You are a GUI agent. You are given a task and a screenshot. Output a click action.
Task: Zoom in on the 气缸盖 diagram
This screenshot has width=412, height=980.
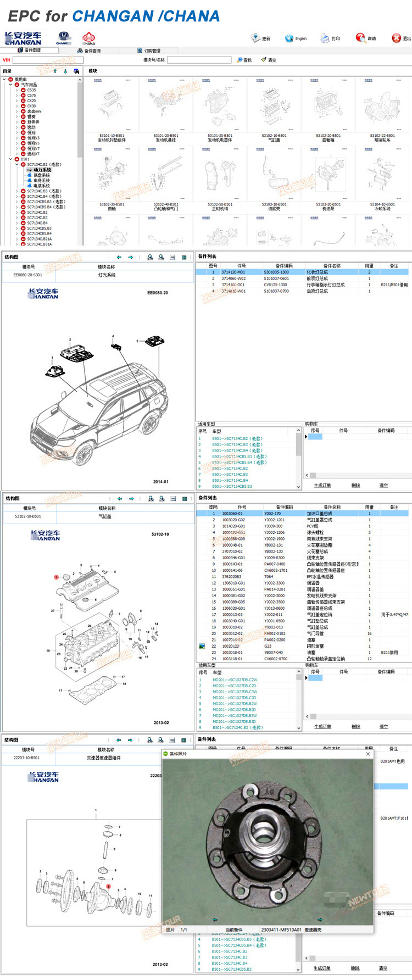click(151, 499)
